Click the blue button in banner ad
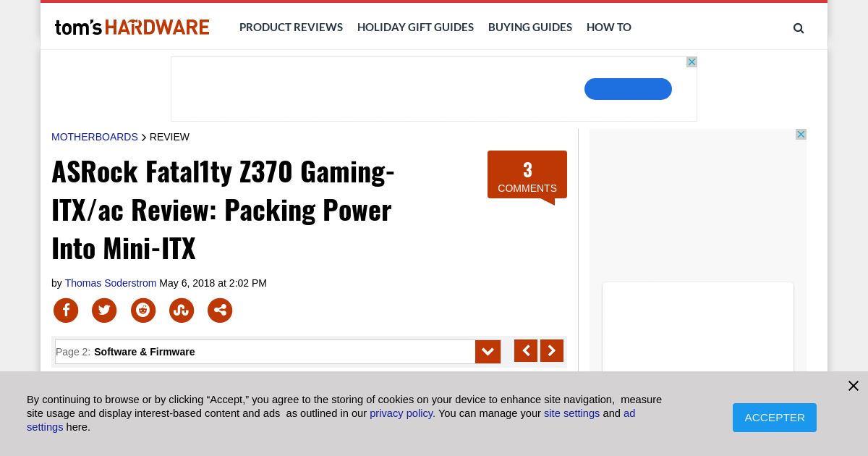Screen dimensions: 868x456 pos(628,89)
